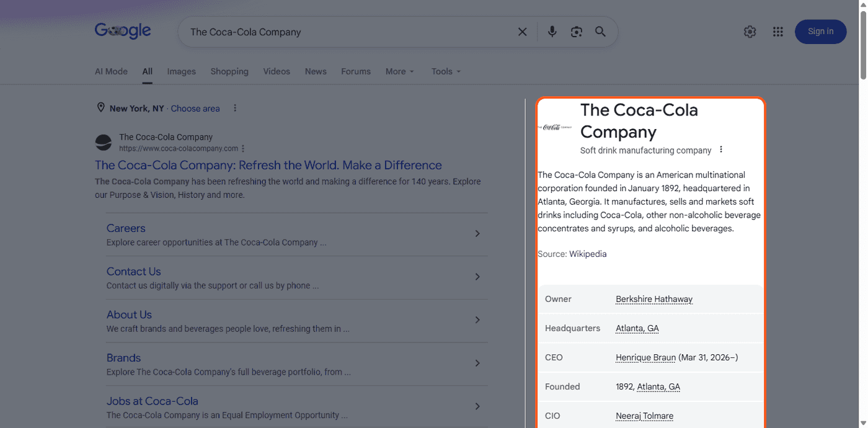Viewport: 868px width, 428px height.
Task: Switch to the Images tab
Action: pos(181,71)
